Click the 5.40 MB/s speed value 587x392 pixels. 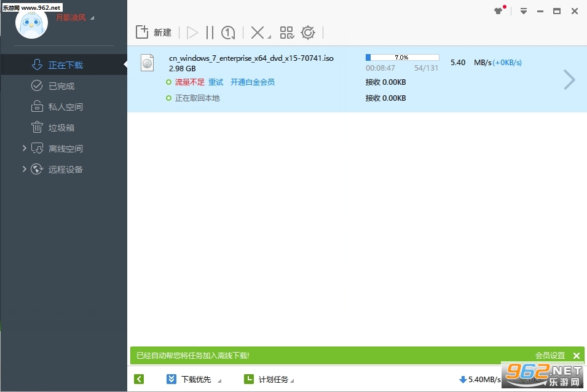tap(471, 63)
